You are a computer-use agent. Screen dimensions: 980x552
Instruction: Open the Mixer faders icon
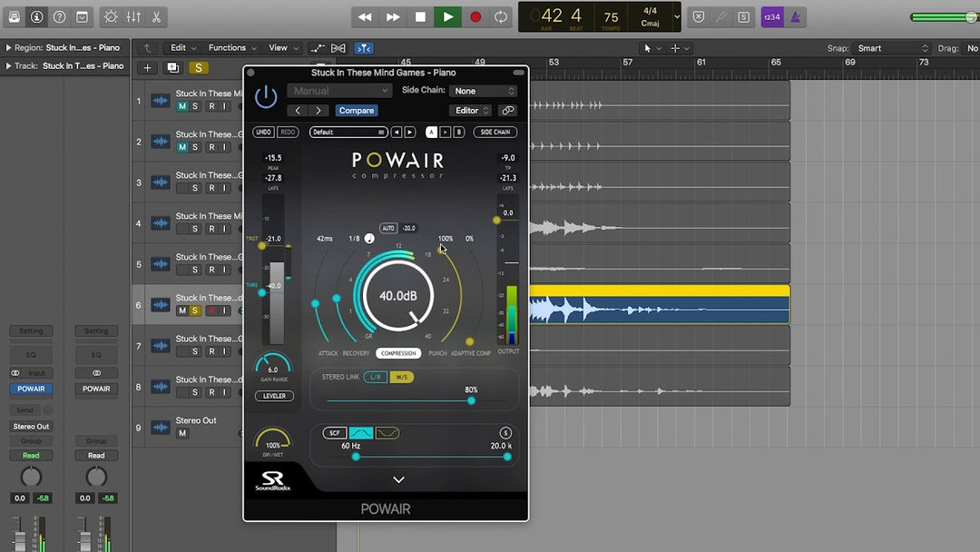133,17
